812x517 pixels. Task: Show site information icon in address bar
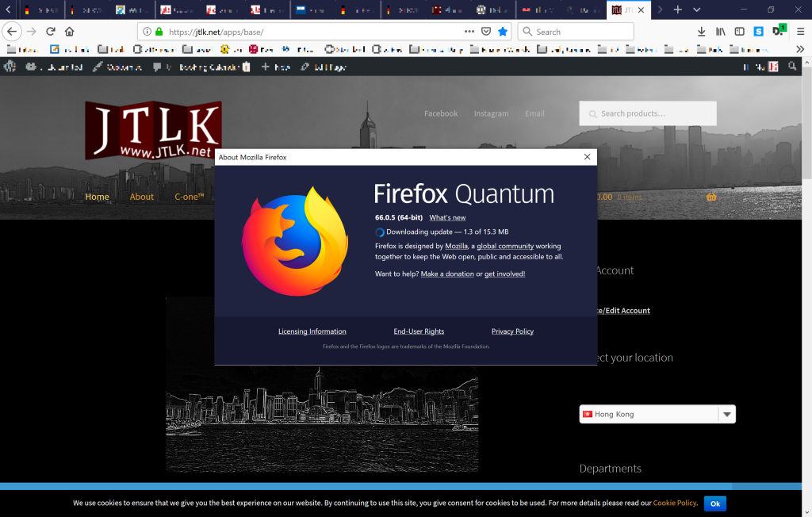tap(147, 32)
